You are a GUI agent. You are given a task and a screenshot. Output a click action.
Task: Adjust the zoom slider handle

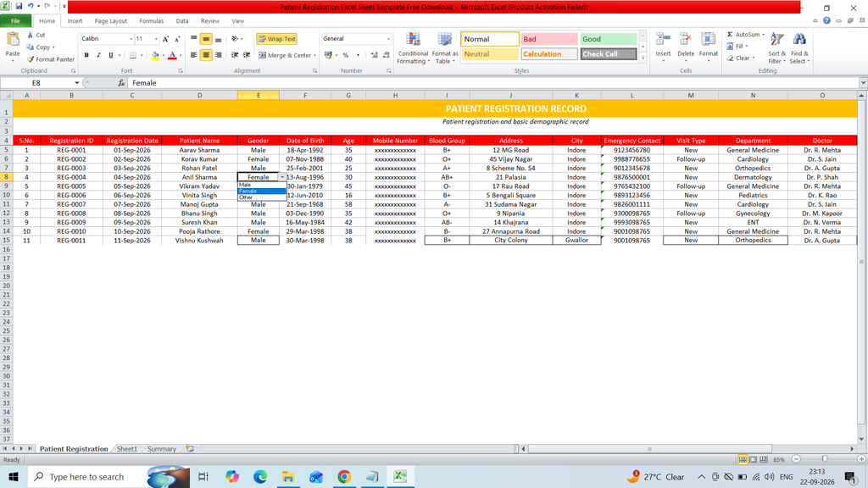[824, 459]
